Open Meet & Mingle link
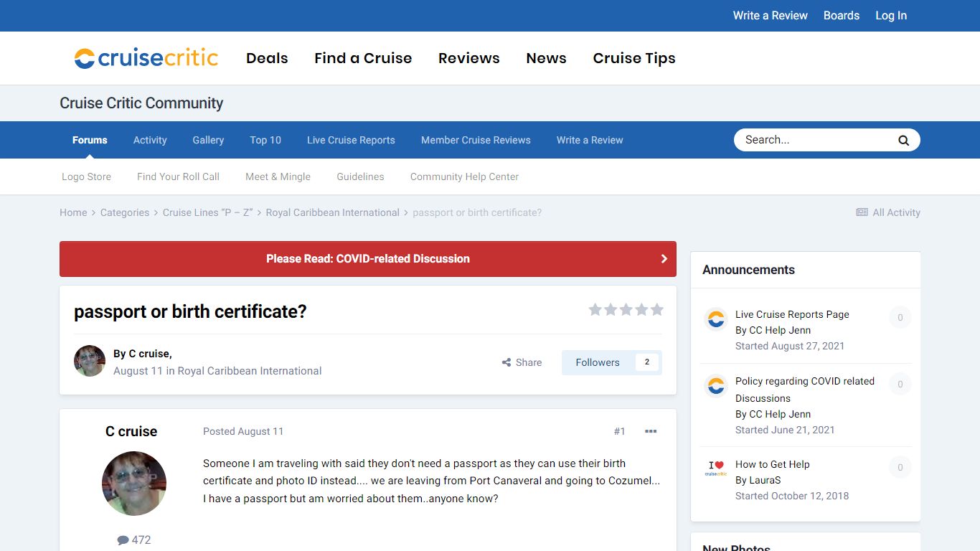Image resolution: width=980 pixels, height=551 pixels. click(278, 176)
